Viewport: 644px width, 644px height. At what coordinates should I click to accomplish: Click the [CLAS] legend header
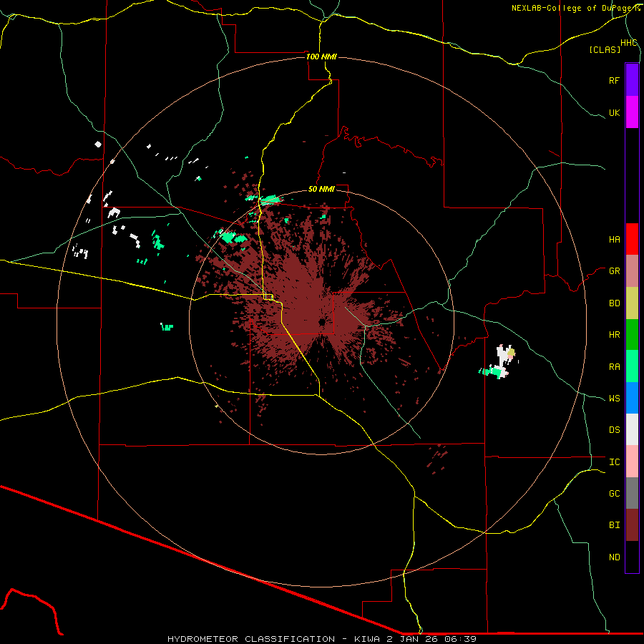[605, 50]
